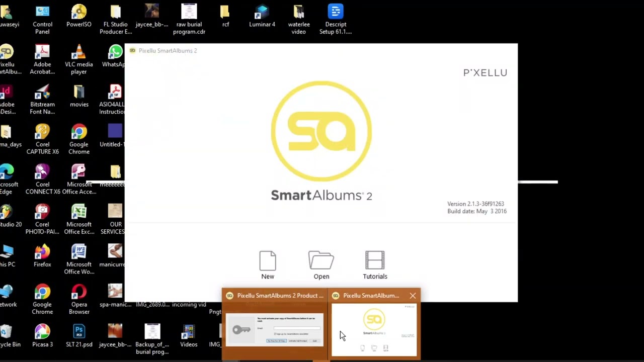
Task: Click the 'incoming vid' desktop label
Action: (x=189, y=305)
